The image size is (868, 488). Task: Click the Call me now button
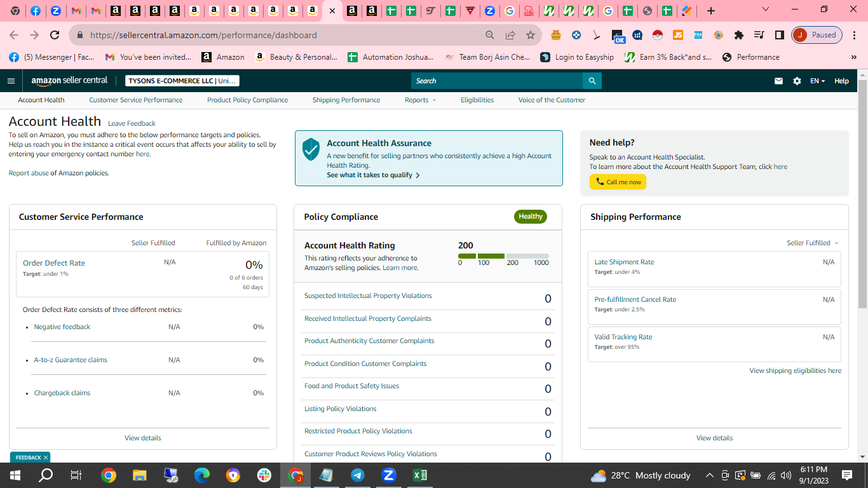click(618, 182)
